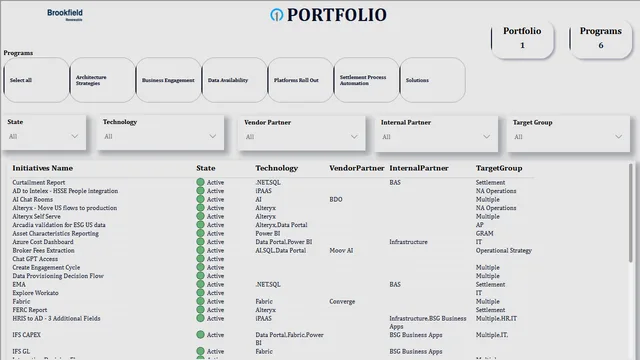Screen dimensions: 640x360
Task: Select AD to Intelex - HSSE People Integration
Action: pyautogui.click(x=65, y=191)
